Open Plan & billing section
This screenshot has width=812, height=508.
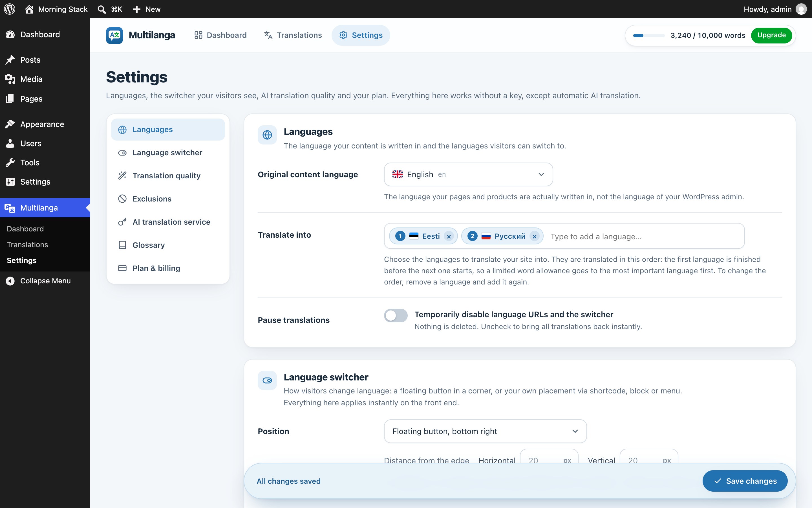click(168, 268)
